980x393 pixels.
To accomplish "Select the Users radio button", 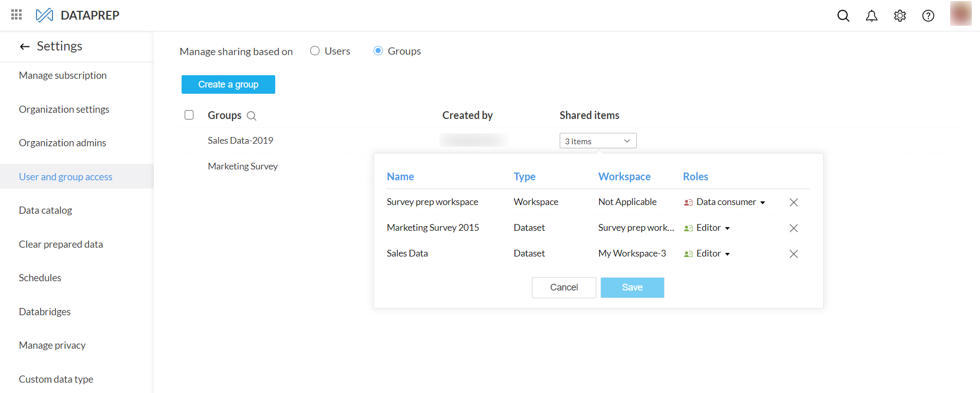I will pos(315,50).
